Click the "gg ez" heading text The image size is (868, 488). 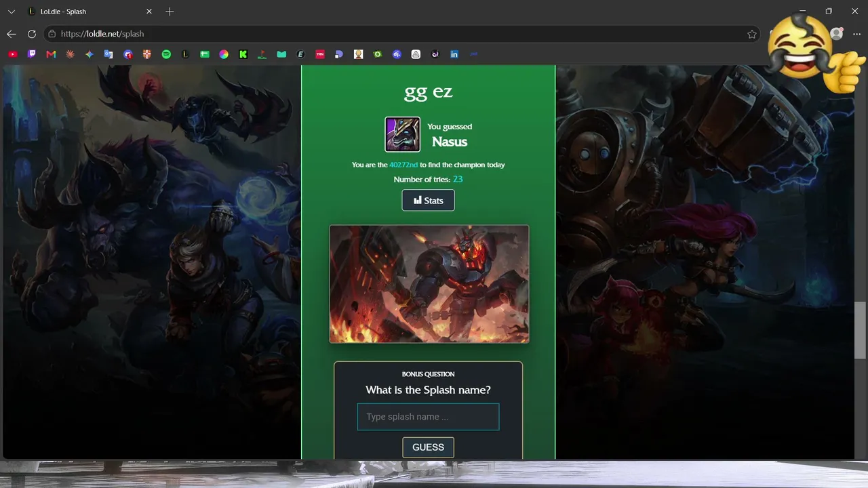click(x=428, y=91)
